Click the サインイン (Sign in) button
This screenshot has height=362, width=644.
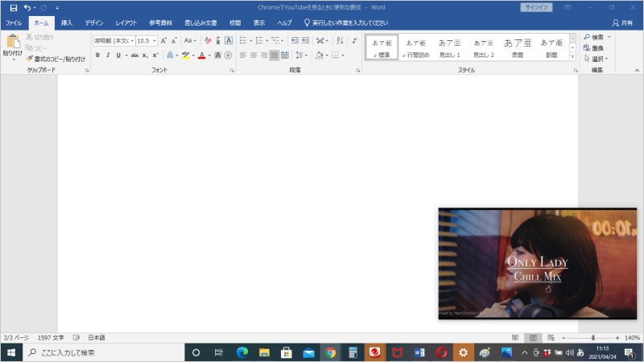click(534, 7)
